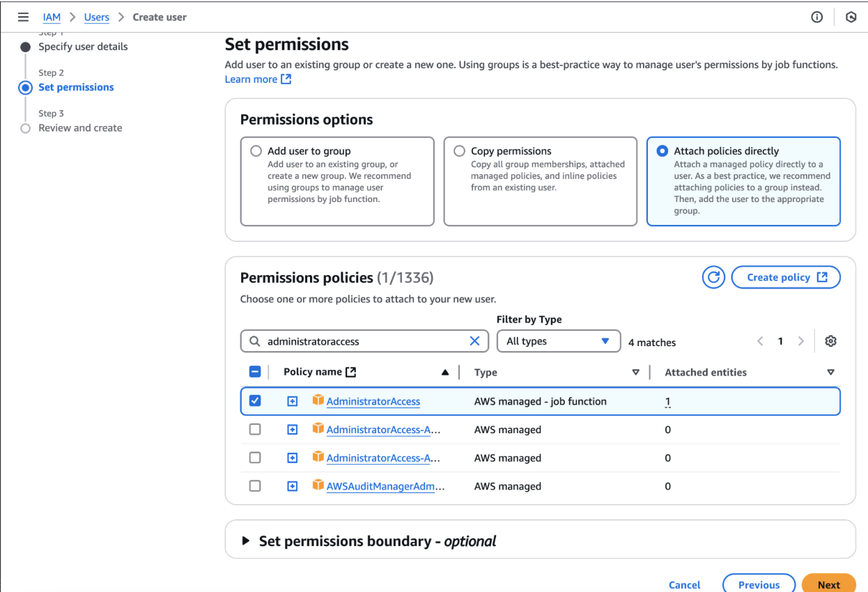Click the Next button
The height and width of the screenshot is (592, 868).
coord(829,584)
